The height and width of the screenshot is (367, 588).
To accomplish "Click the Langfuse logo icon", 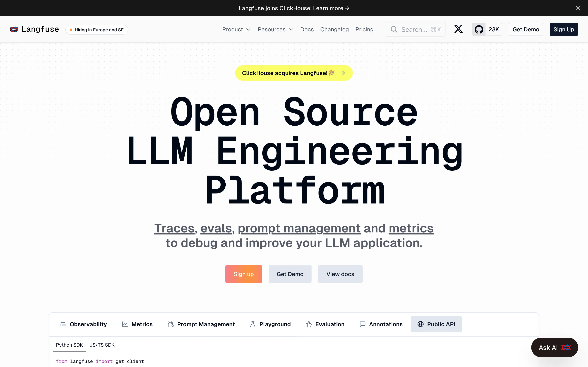I will click(14, 29).
